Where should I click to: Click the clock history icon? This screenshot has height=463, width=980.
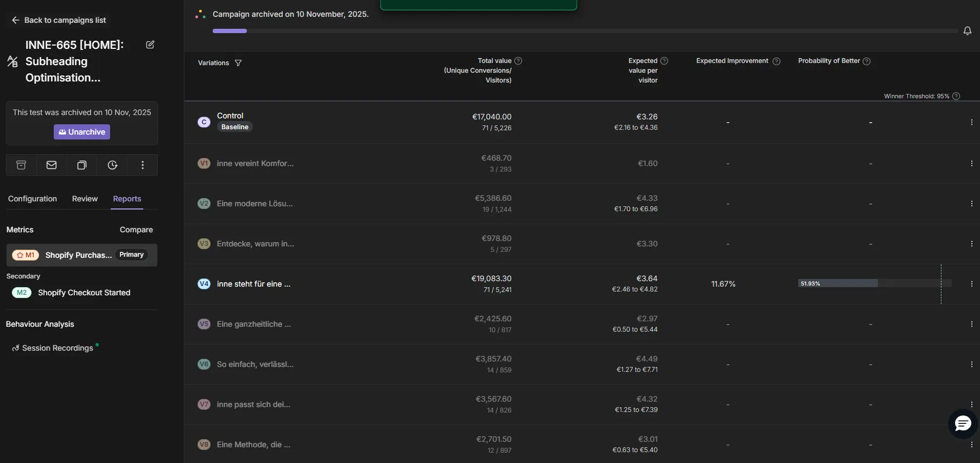pos(112,165)
